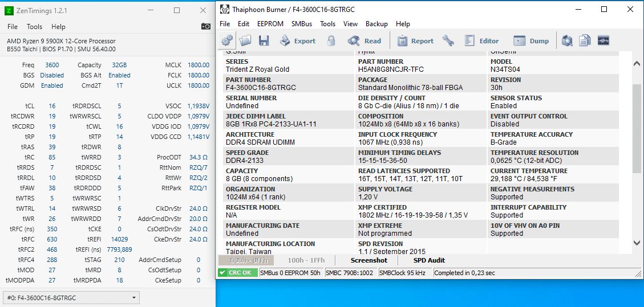Click the gears settings icon in Thaiphoon Burner toolbar

tap(227, 40)
